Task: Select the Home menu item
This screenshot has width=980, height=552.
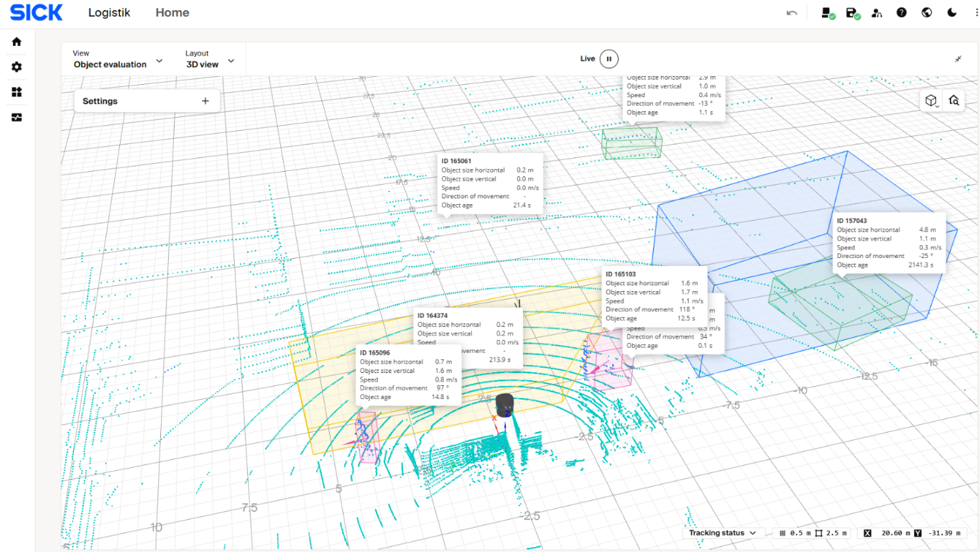Action: [172, 13]
